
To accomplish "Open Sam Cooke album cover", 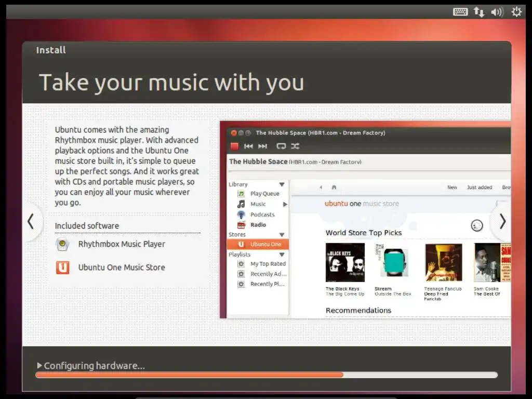I will [492, 262].
